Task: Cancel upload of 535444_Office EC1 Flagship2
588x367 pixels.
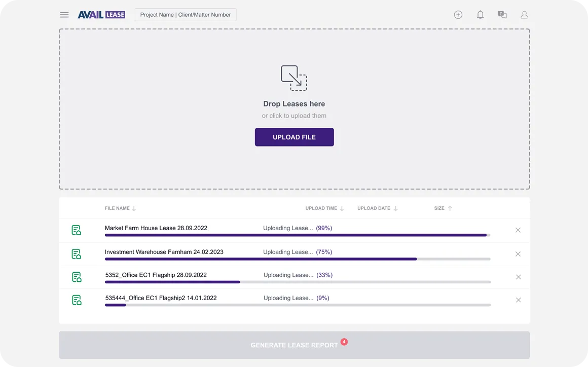Action: [x=518, y=300]
